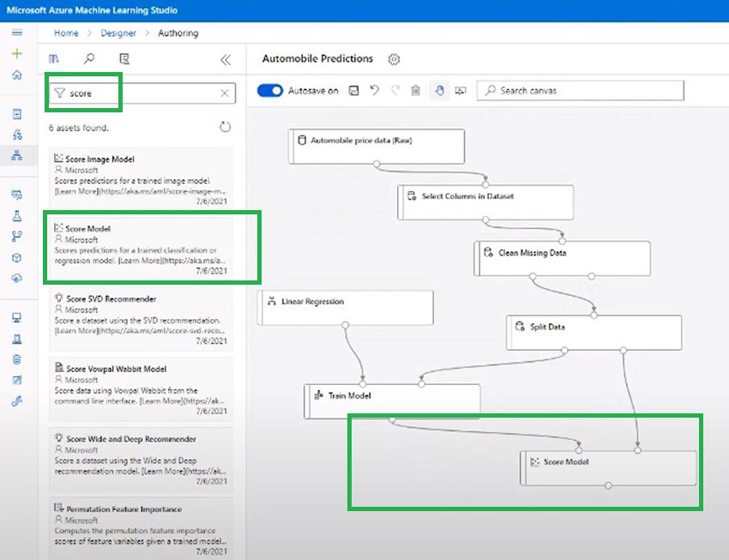The width and height of the screenshot is (729, 560).
Task: Click the Automobile Predictions pipeline title
Action: click(x=317, y=58)
